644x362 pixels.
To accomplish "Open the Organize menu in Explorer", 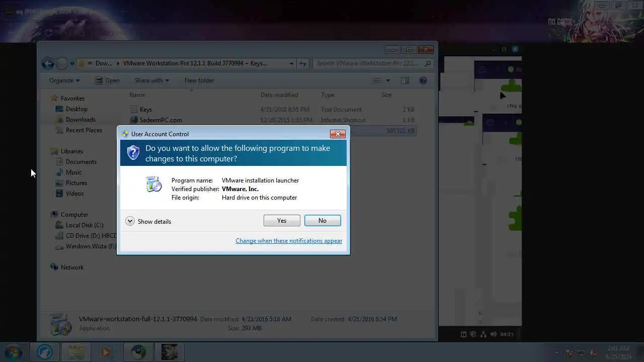I will 64,80.
